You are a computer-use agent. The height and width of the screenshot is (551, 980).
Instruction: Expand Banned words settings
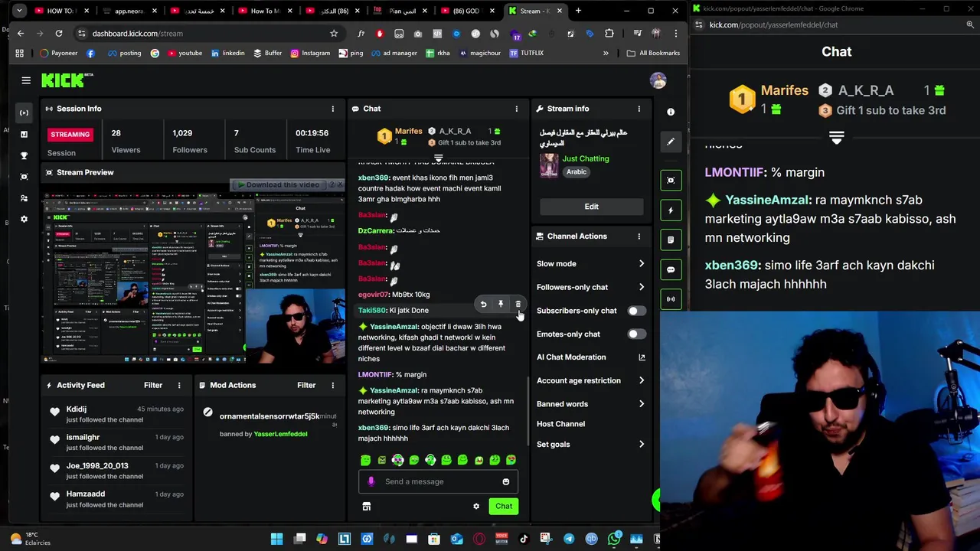(x=591, y=404)
